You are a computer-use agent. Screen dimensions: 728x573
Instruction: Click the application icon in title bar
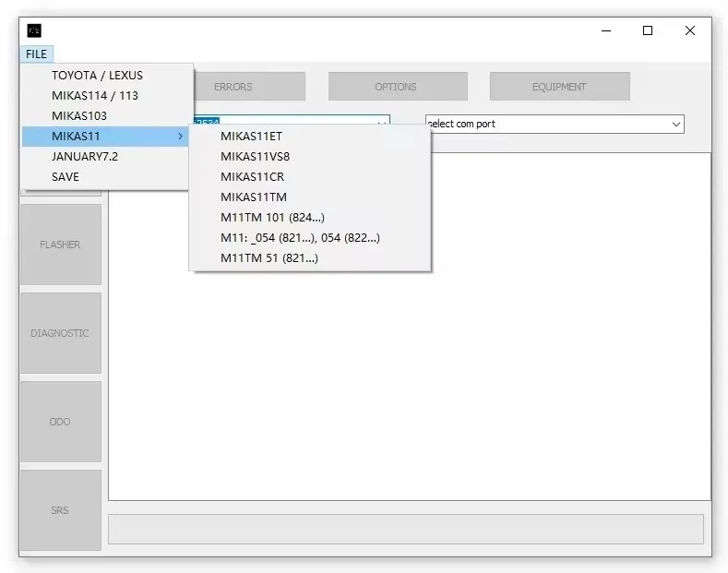click(x=34, y=31)
